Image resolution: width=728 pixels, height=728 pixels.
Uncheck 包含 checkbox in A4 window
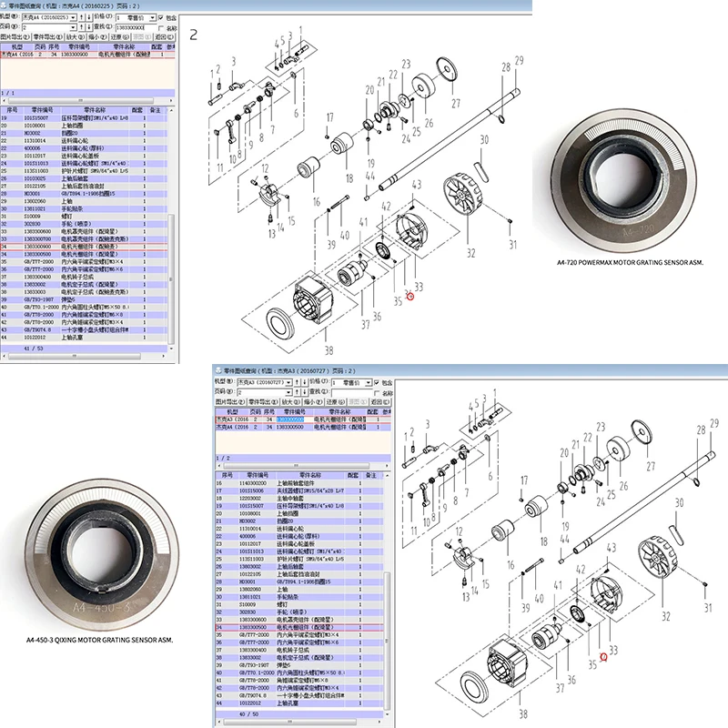point(160,17)
